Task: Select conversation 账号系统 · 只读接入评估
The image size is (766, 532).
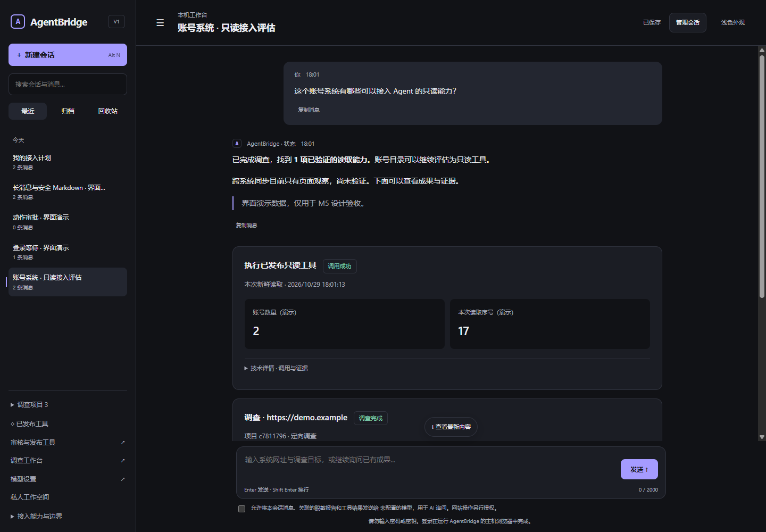Action: point(68,282)
